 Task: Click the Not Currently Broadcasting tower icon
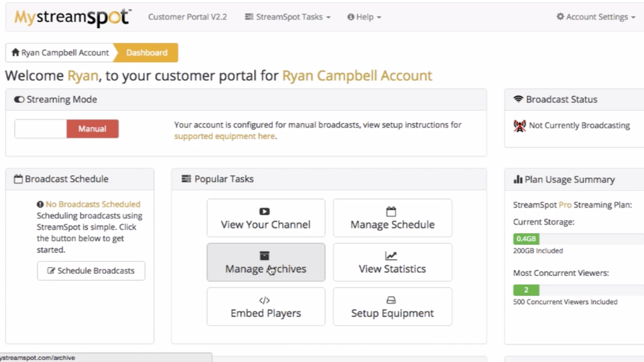tap(520, 126)
